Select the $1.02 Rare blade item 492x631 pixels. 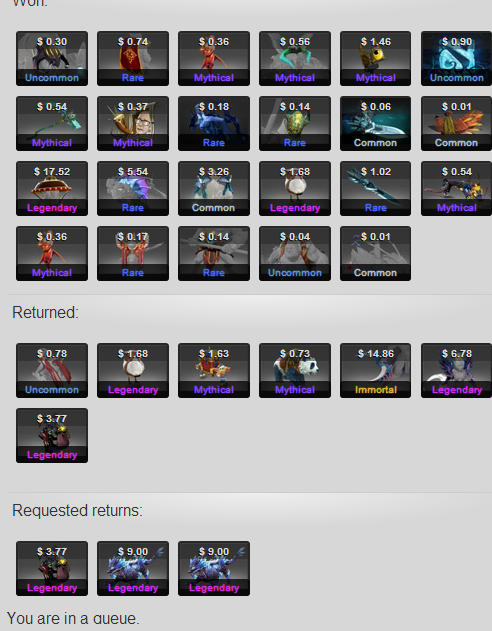point(375,188)
